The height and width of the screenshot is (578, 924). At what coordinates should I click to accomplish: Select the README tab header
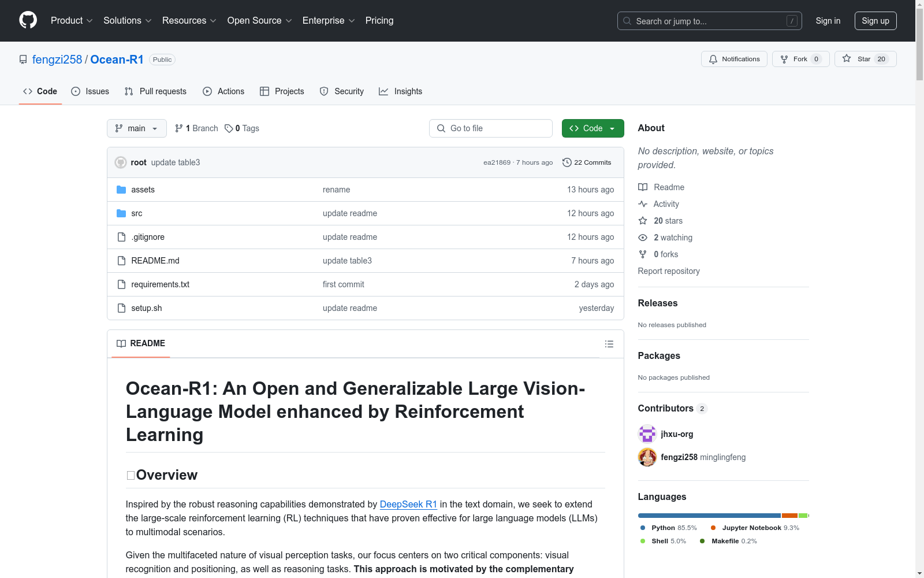141,343
